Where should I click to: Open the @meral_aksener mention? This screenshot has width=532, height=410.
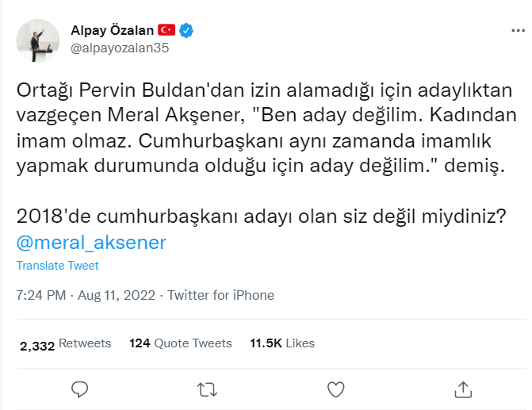91,242
